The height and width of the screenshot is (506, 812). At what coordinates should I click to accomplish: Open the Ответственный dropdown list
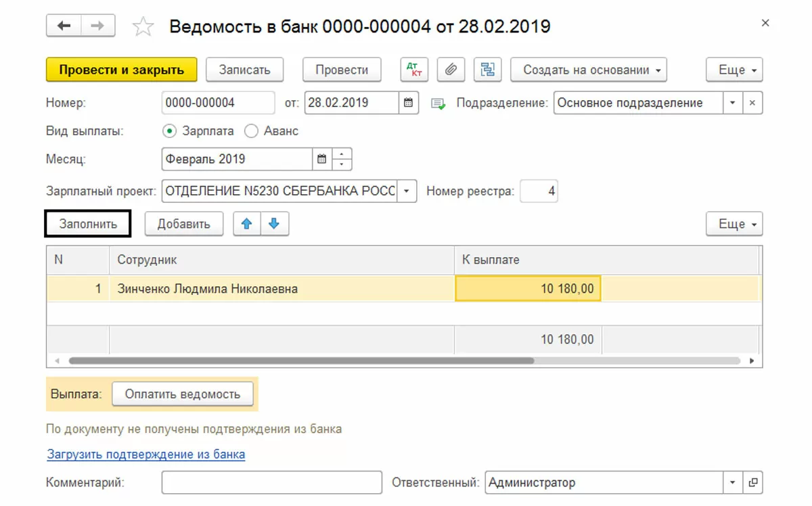coord(732,483)
